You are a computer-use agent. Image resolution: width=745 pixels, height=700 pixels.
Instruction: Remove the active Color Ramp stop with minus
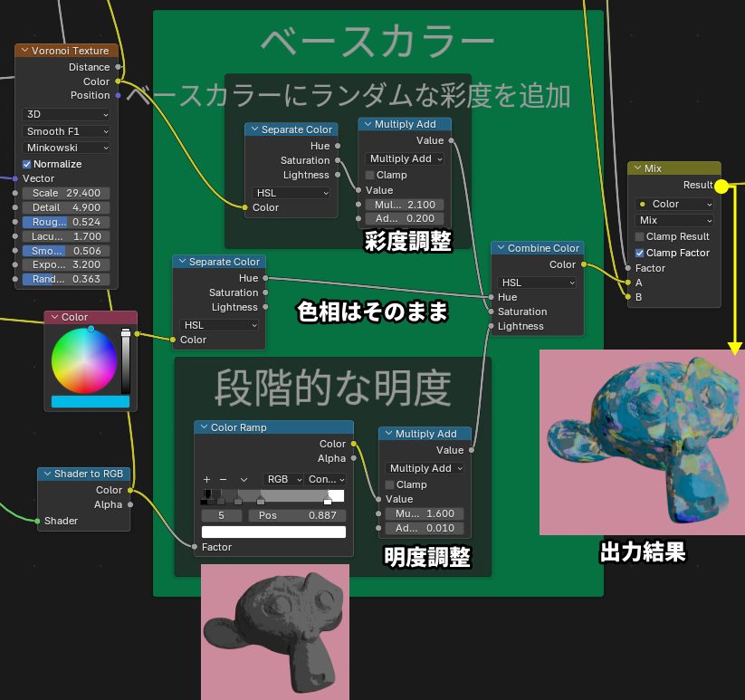coord(223,479)
